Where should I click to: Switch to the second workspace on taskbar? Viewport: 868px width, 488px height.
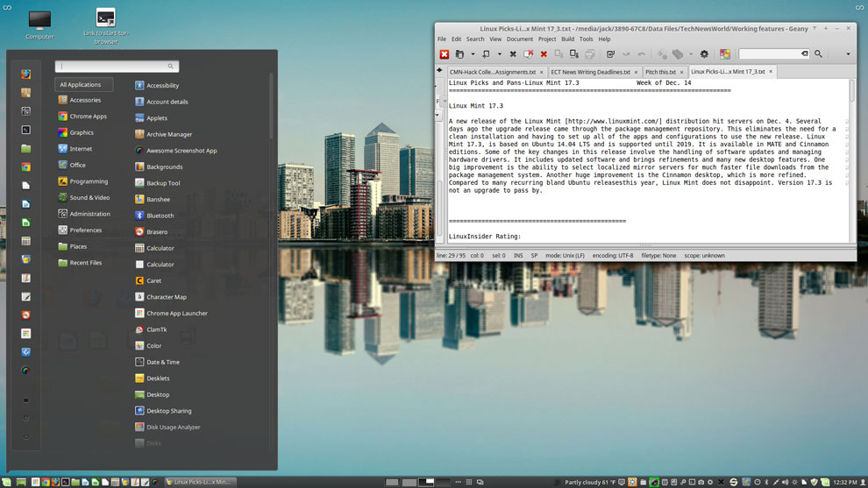coord(409,482)
